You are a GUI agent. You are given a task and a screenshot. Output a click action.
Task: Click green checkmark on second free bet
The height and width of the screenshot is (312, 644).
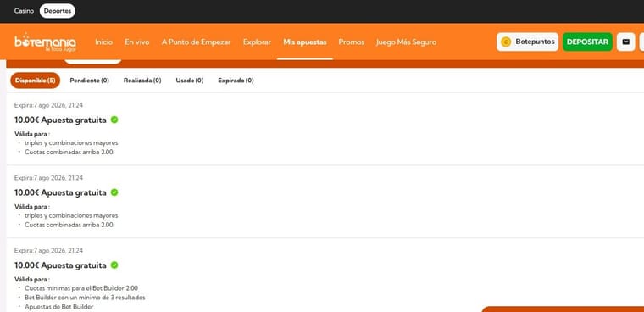pyautogui.click(x=114, y=192)
